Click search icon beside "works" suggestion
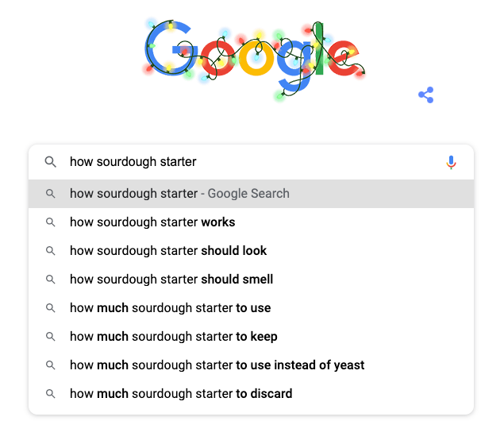The image size is (504, 440). [x=50, y=222]
